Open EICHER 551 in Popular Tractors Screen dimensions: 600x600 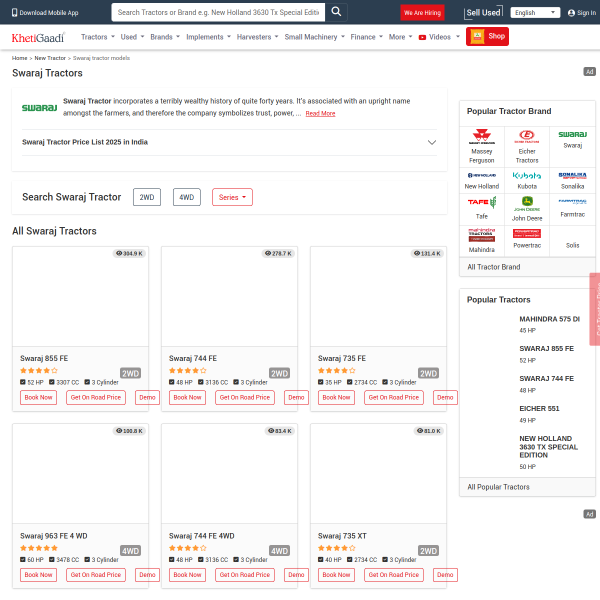(x=539, y=409)
